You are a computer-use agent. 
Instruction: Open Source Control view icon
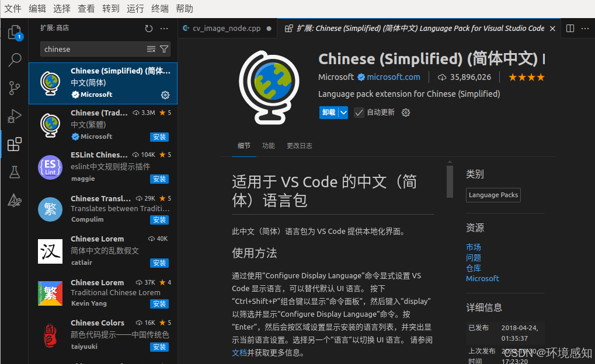pyautogui.click(x=15, y=88)
